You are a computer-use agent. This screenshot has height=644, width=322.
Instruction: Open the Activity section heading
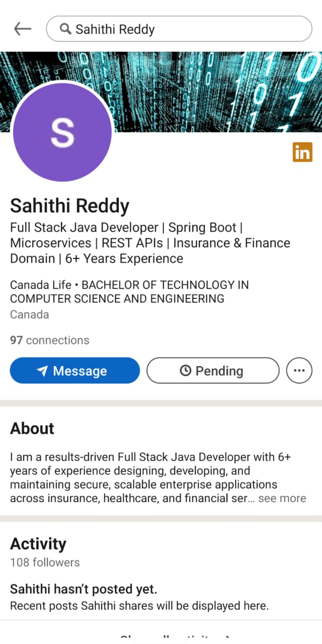click(x=38, y=544)
